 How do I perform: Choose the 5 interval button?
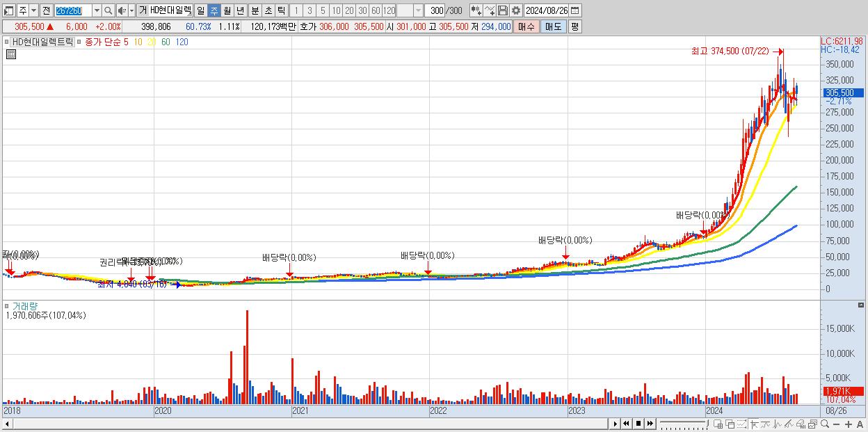tap(323, 10)
